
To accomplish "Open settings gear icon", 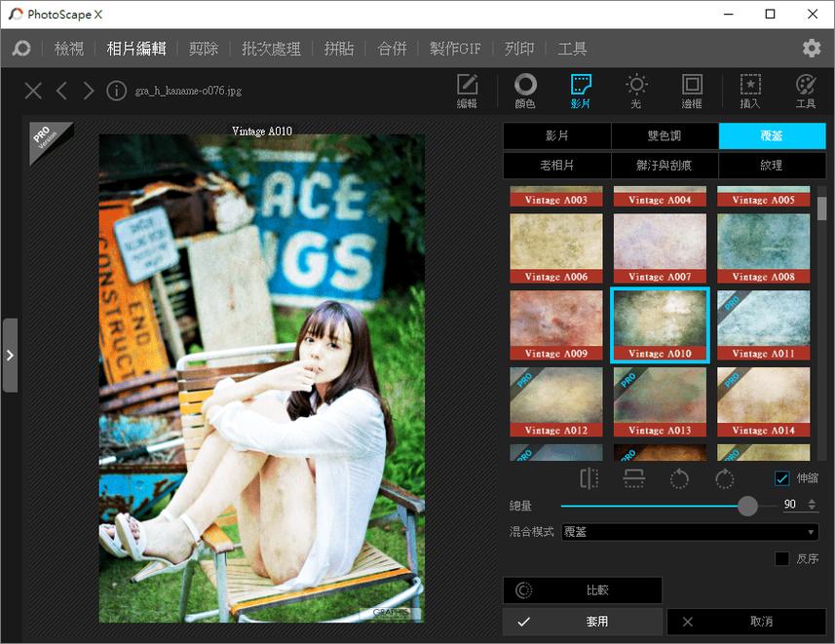I will pyautogui.click(x=812, y=49).
